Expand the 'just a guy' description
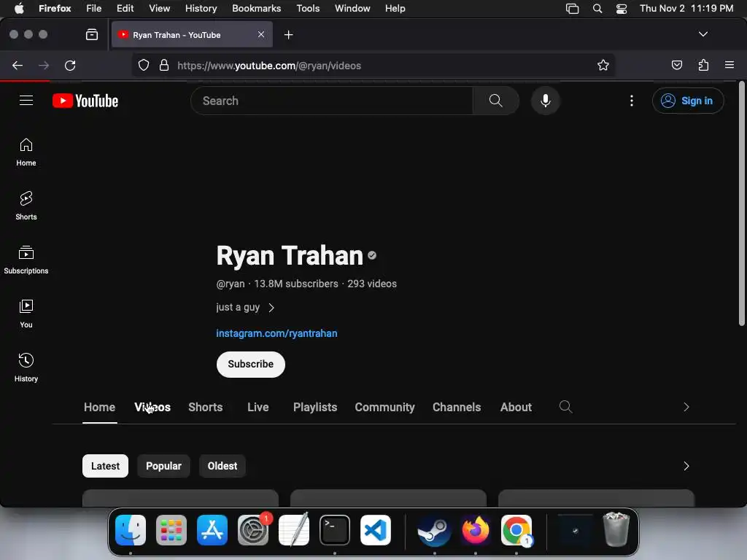Viewport: 747px width, 560px height. pyautogui.click(x=245, y=307)
